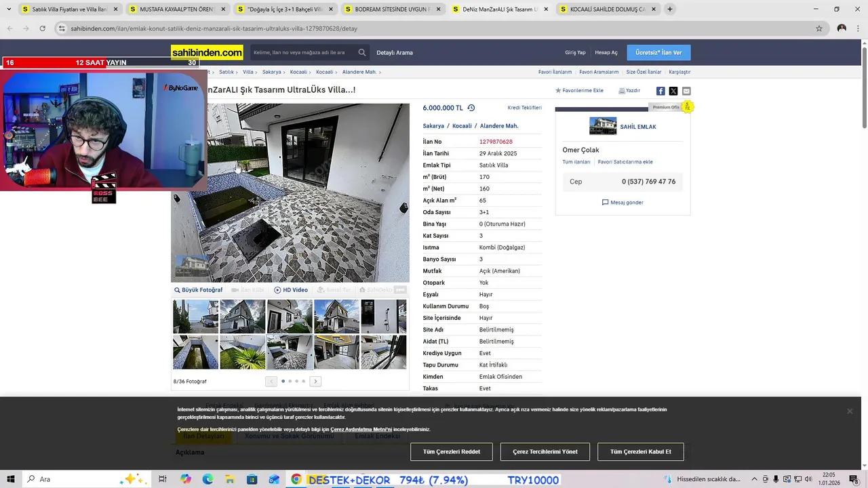Open Microsoft Edge from taskbar

[x=208, y=479]
